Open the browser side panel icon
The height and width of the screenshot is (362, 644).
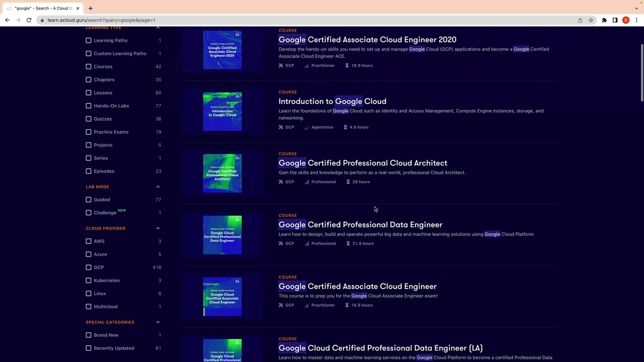615,20
